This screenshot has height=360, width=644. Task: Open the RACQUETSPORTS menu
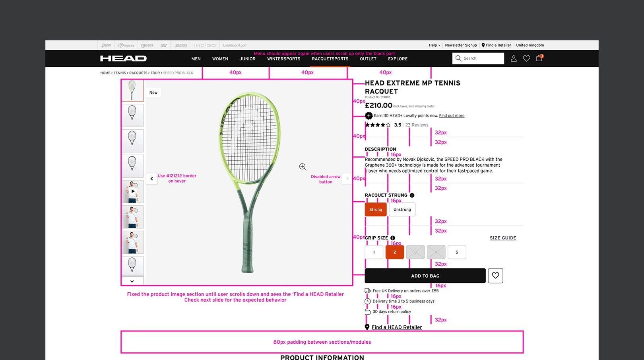coord(330,59)
